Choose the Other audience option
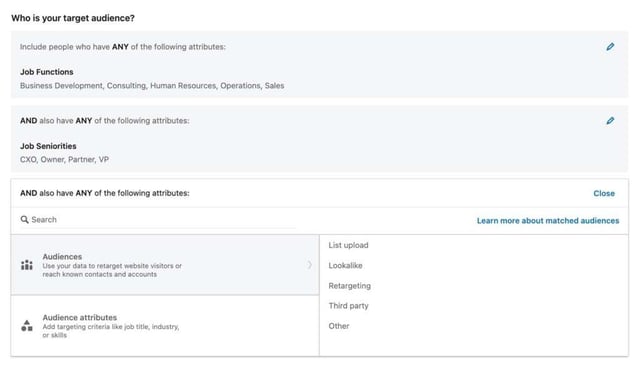This screenshot has width=640, height=366. pyautogui.click(x=339, y=326)
